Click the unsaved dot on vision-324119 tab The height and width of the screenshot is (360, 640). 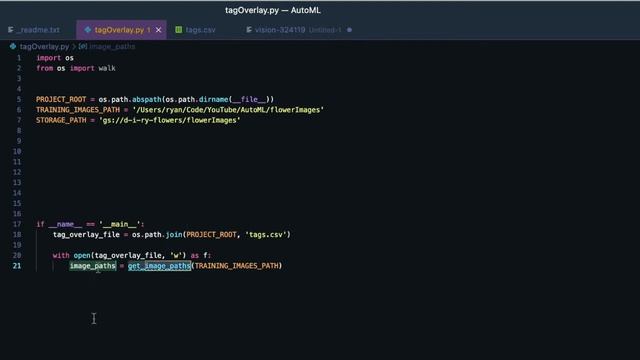point(349,30)
